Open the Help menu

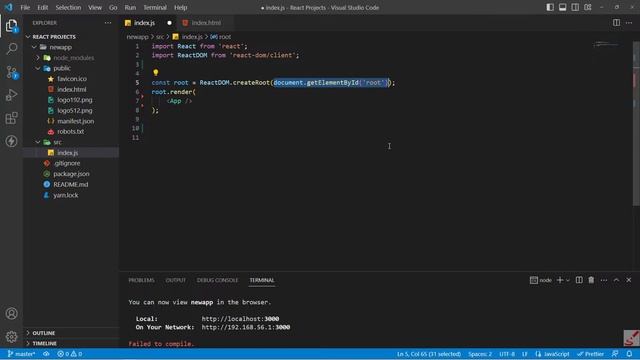pos(180,7)
